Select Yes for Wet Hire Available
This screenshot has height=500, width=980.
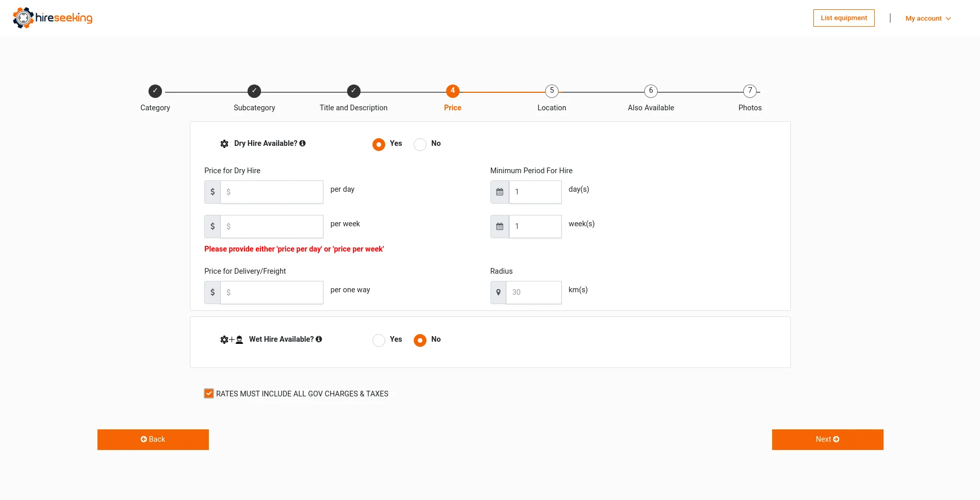[379, 340]
